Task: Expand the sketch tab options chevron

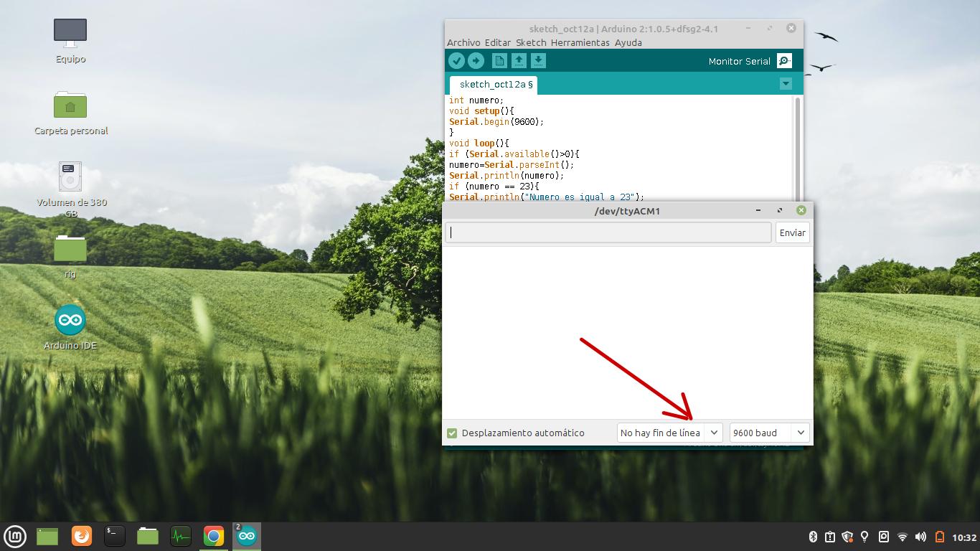Action: coord(786,83)
